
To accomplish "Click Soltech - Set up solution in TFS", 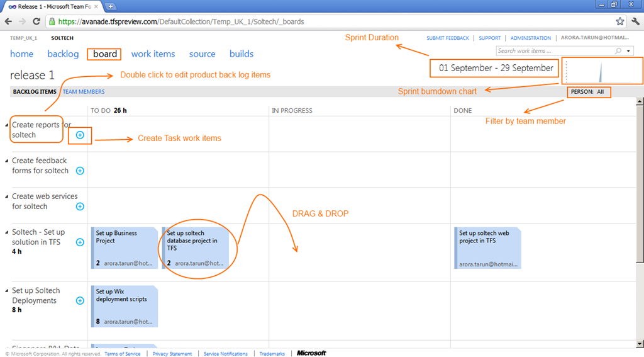I will coord(38,237).
